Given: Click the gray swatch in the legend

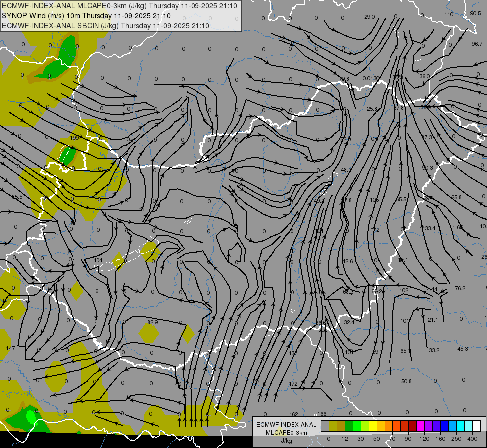Looking at the screenshot, I should point(325,426).
